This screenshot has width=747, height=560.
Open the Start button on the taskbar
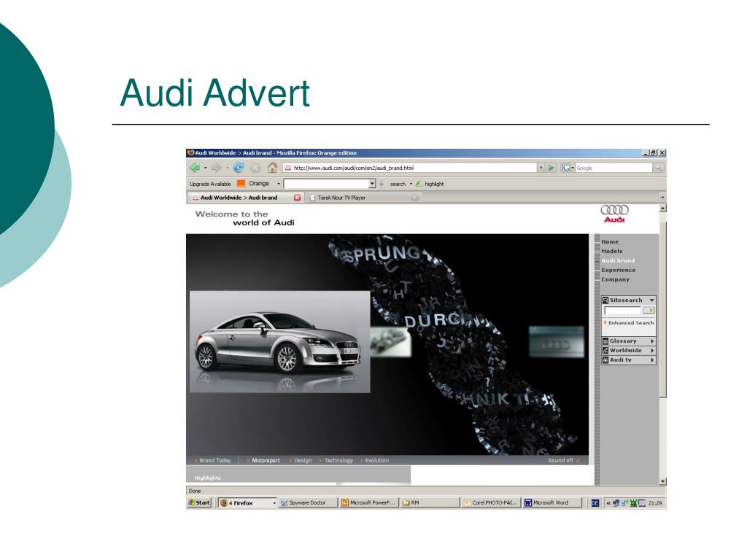pyautogui.click(x=199, y=502)
